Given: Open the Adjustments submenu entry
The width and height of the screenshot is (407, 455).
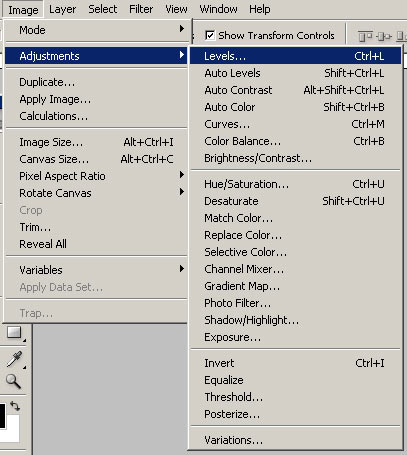Looking at the screenshot, I should point(96,56).
